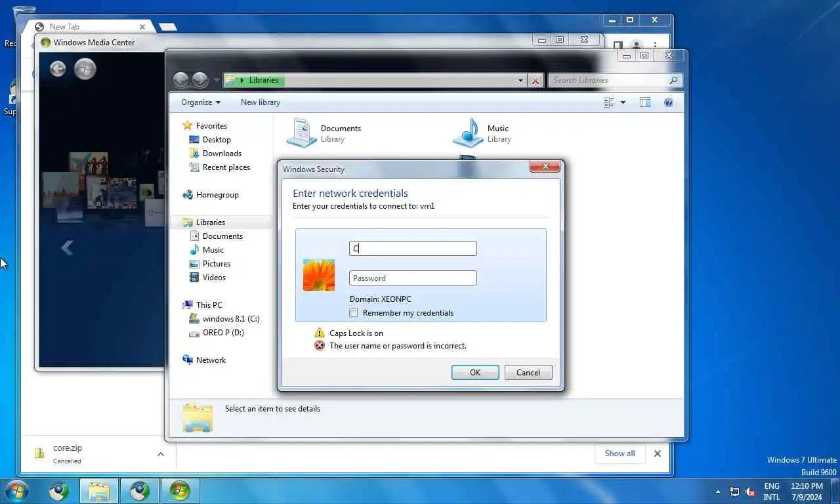Cancel the Windows Security dialog

pyautogui.click(x=528, y=372)
